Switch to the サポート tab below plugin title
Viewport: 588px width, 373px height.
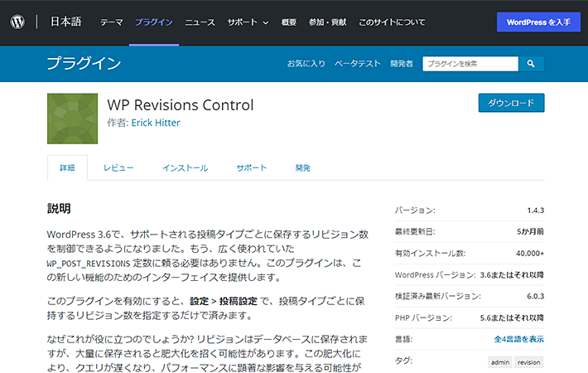[x=252, y=167]
